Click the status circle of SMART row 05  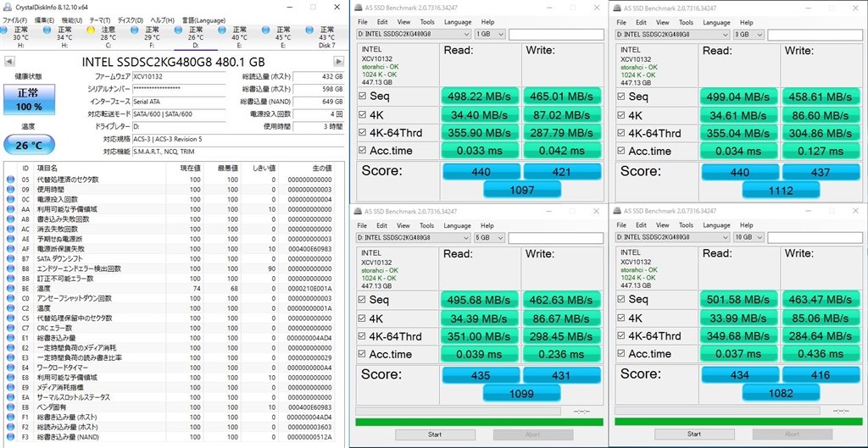[10, 180]
